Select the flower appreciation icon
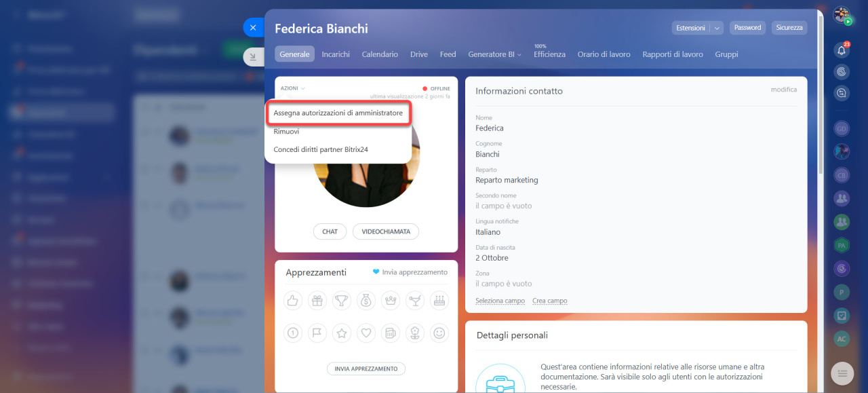868x393 pixels. click(415, 333)
